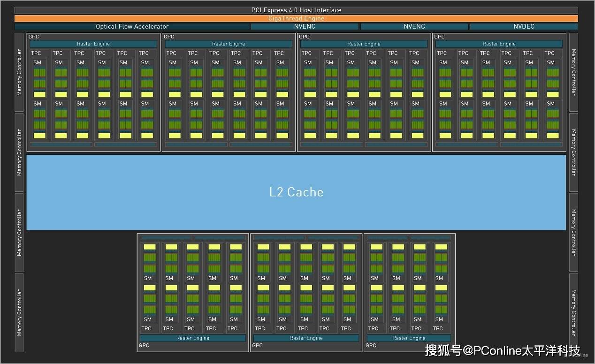This screenshot has width=595, height=364.
Task: Select Raster Engine in the bottom-right GPC
Action: (409, 338)
